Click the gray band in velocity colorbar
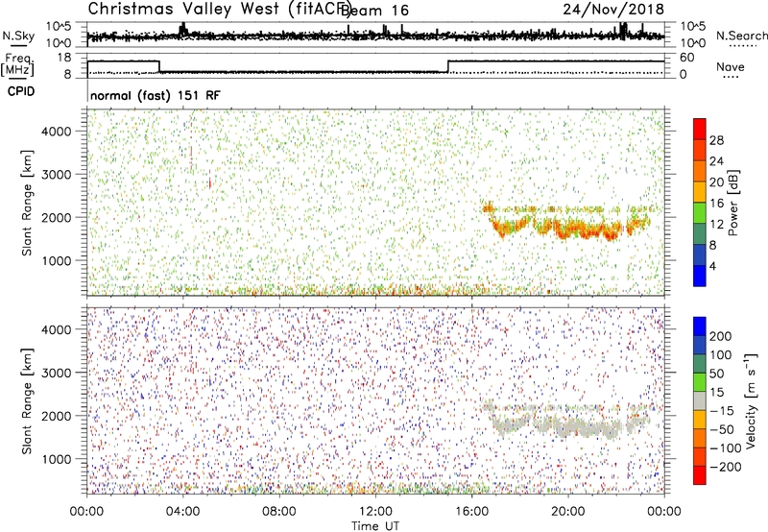The image size is (768, 532). pyautogui.click(x=700, y=400)
